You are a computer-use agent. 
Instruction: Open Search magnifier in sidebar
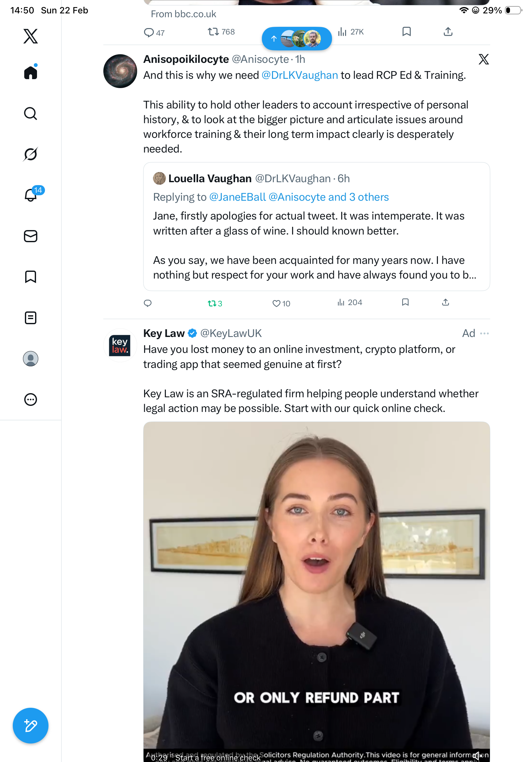pyautogui.click(x=31, y=114)
